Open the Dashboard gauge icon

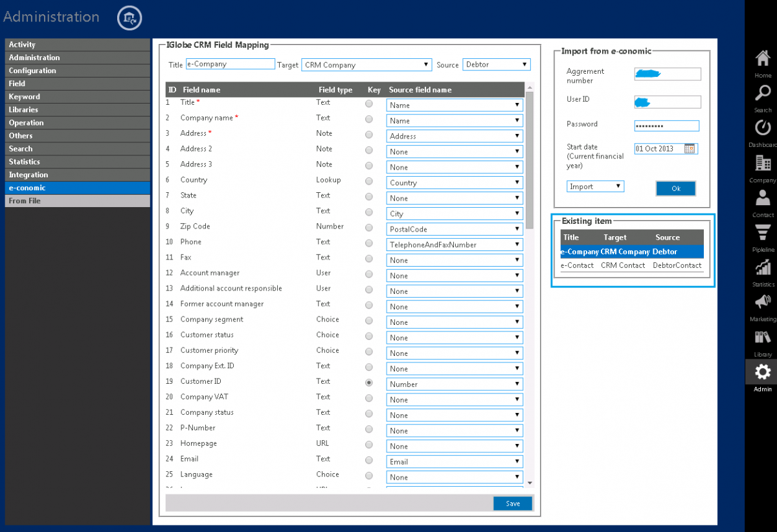coord(762,128)
